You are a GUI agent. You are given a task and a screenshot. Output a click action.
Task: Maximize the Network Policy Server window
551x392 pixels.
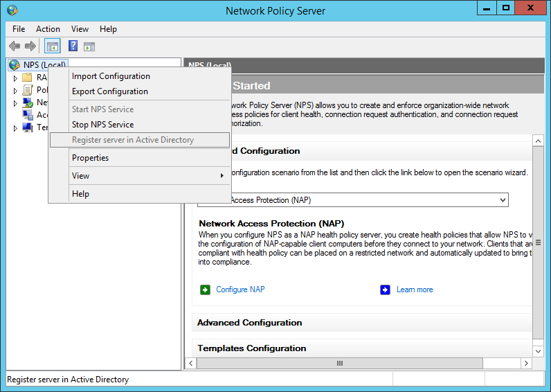pos(506,8)
